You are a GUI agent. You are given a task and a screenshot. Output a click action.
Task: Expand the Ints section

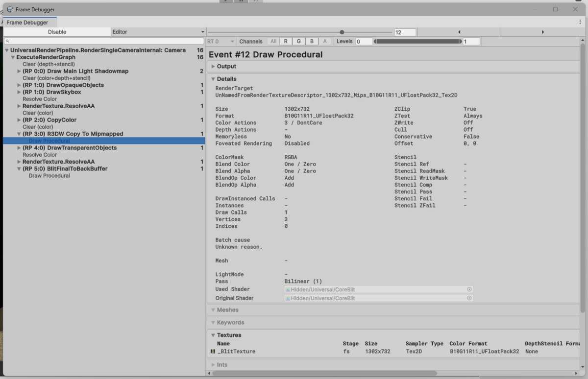213,365
